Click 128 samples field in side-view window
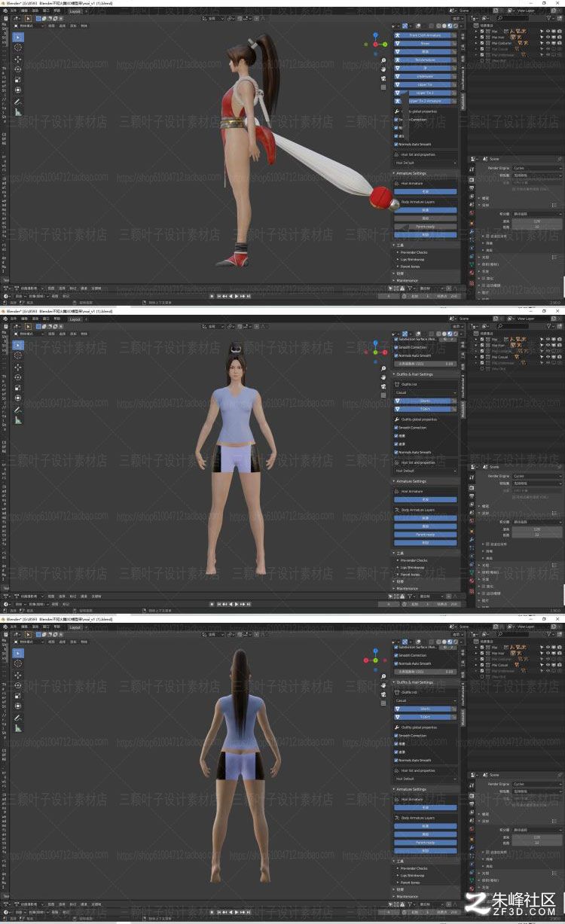The height and width of the screenshot is (924, 565). (536, 221)
